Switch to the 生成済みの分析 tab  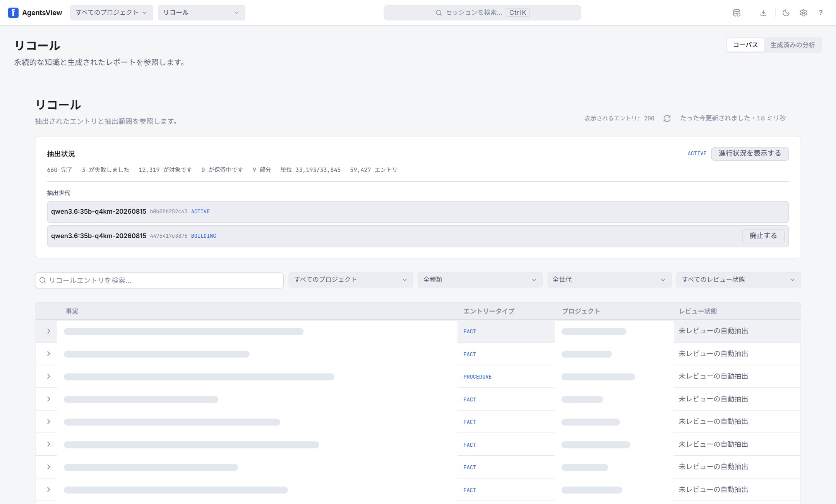click(x=792, y=45)
